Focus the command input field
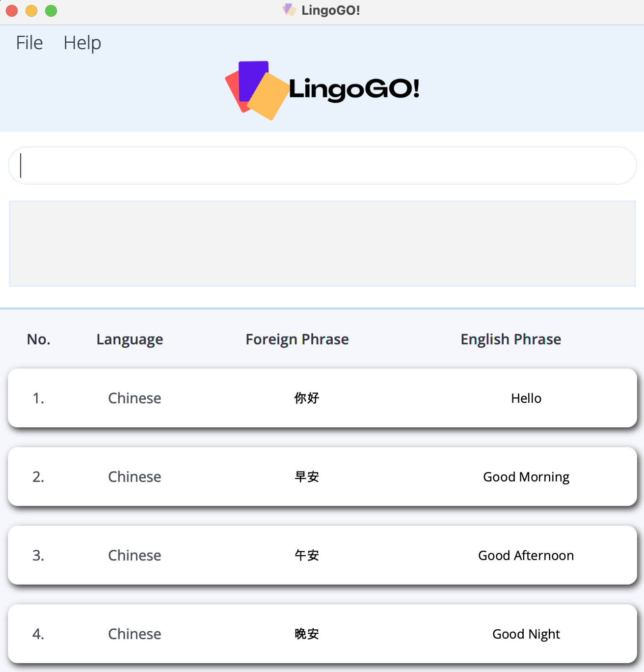This screenshot has height=672, width=644. coord(322,166)
